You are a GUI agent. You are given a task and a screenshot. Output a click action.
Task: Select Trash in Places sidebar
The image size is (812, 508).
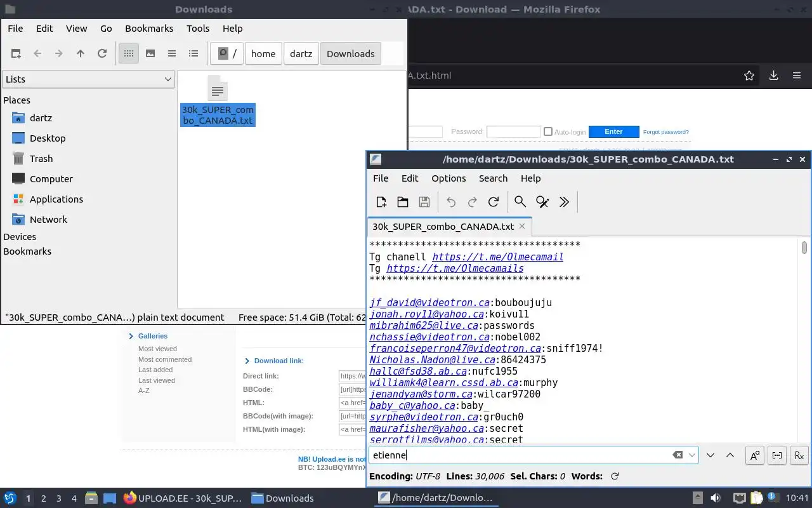[41, 159]
